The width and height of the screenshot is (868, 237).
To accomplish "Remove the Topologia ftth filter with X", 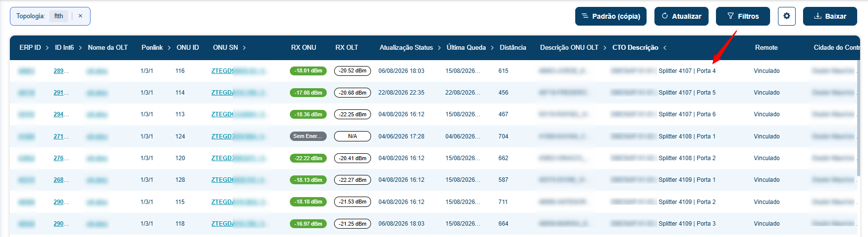I will pyautogui.click(x=80, y=16).
